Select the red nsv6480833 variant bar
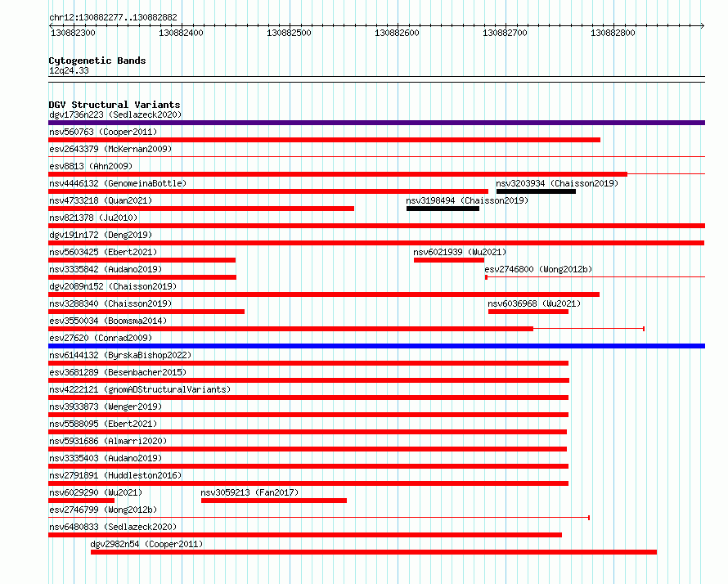This screenshot has width=728, height=584. (305, 535)
